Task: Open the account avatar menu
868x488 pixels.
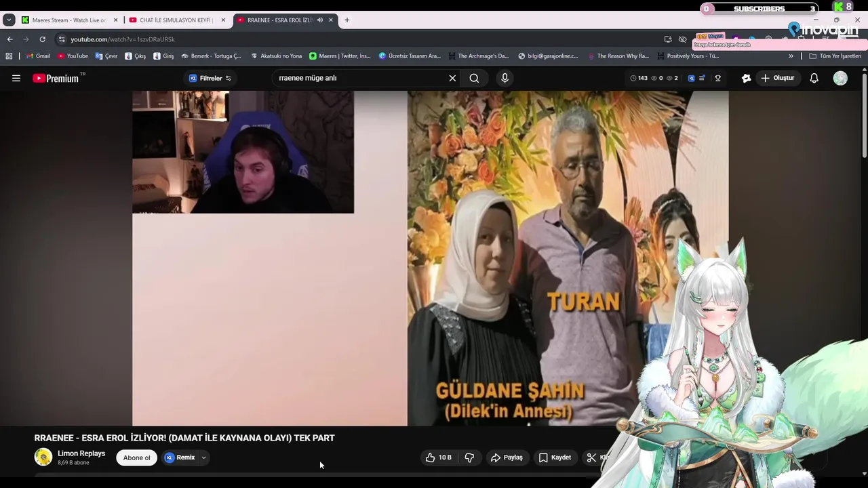Action: (840, 78)
